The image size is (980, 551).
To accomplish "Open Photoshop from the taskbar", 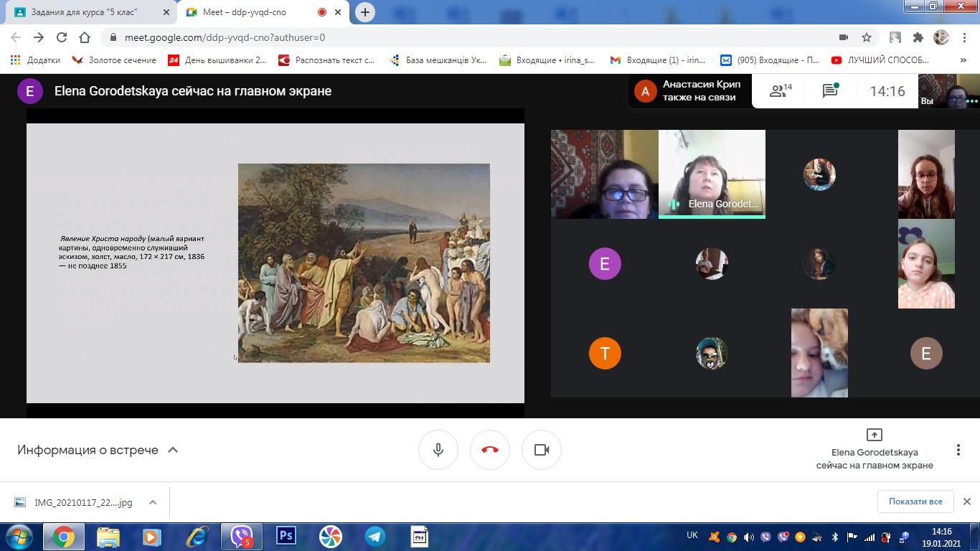I will (x=286, y=536).
